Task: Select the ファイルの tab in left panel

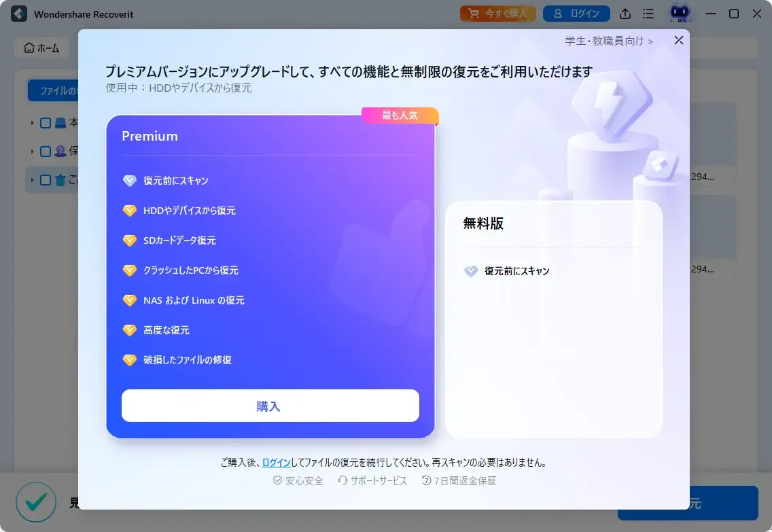Action: coord(53,90)
